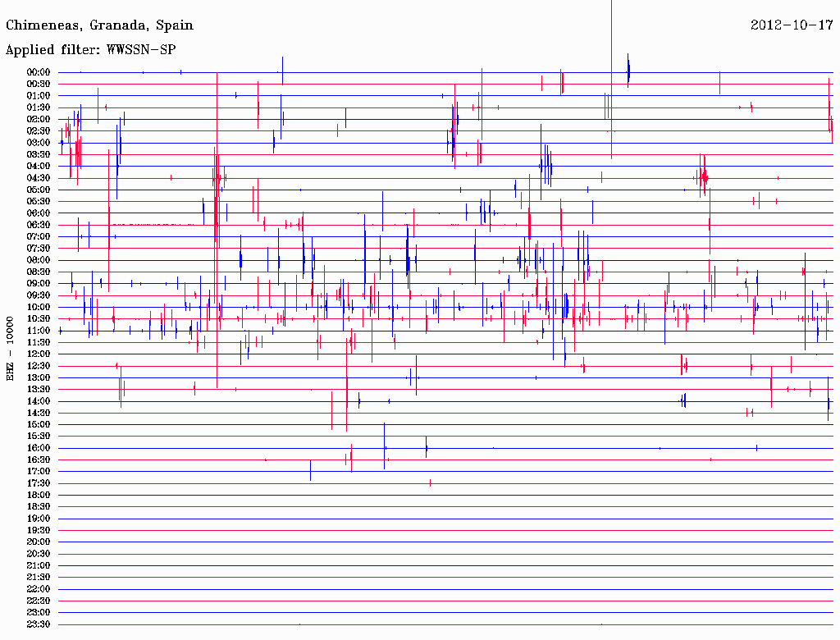This screenshot has height=640, width=840.
Task: Click the 10:00 time label
Action: 39,307
